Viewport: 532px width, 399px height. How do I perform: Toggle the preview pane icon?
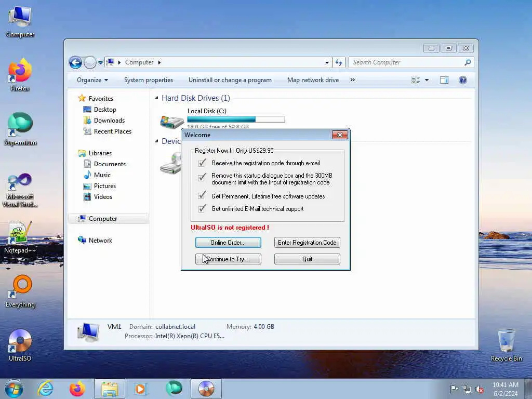click(444, 80)
